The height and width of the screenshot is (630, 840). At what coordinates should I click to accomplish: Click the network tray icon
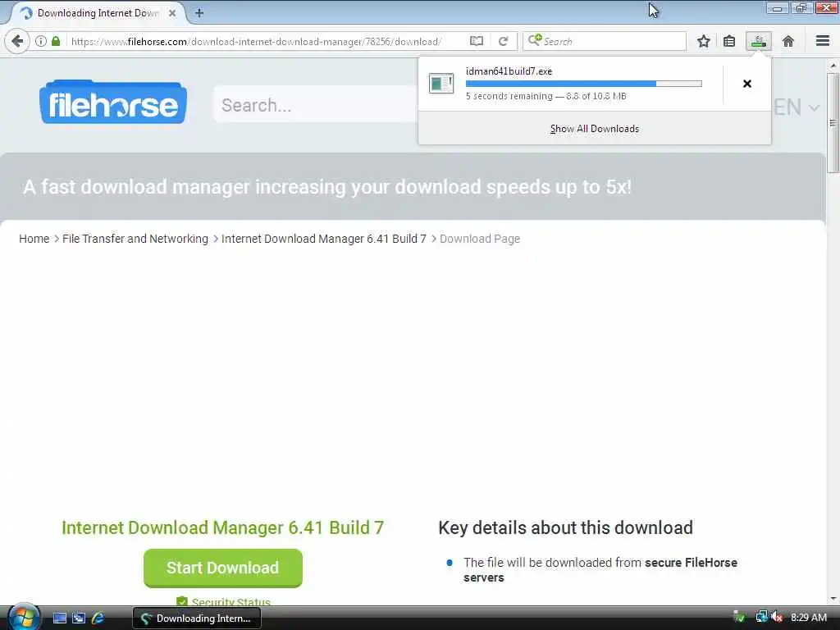[761, 617]
